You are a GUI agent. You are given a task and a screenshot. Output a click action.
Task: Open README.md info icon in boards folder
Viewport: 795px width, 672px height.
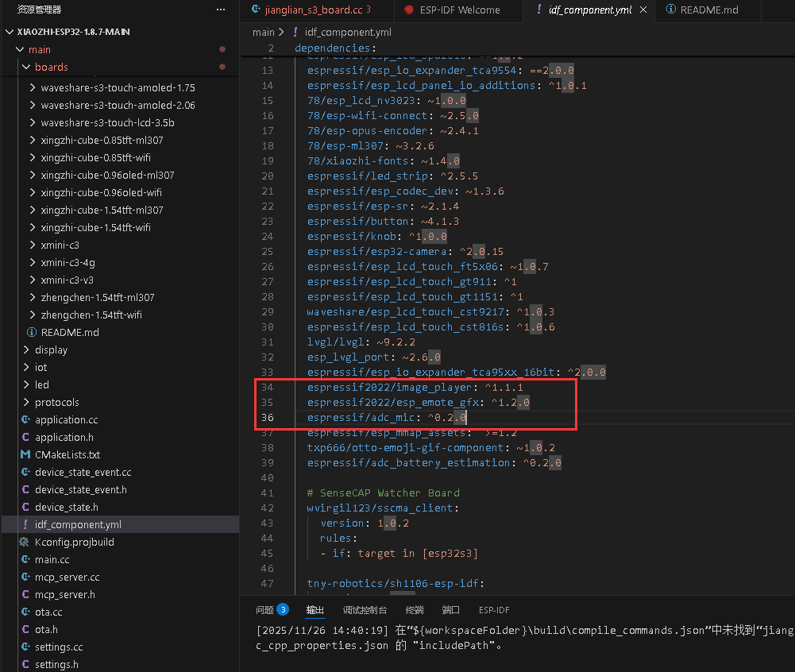[32, 332]
